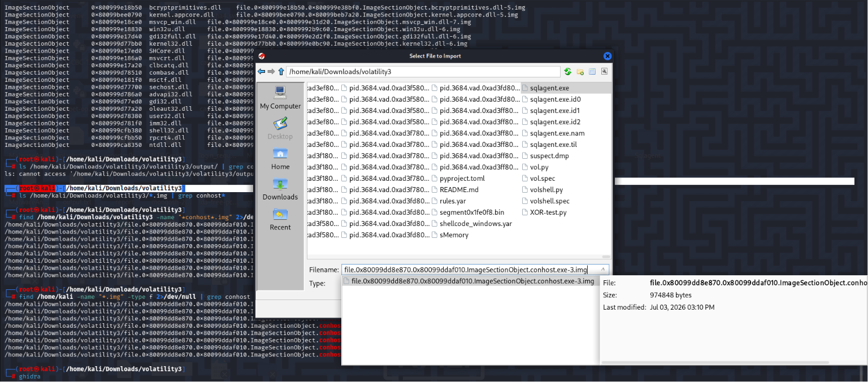868x382 pixels.
Task: Go forward with the gray arrow
Action: (271, 72)
